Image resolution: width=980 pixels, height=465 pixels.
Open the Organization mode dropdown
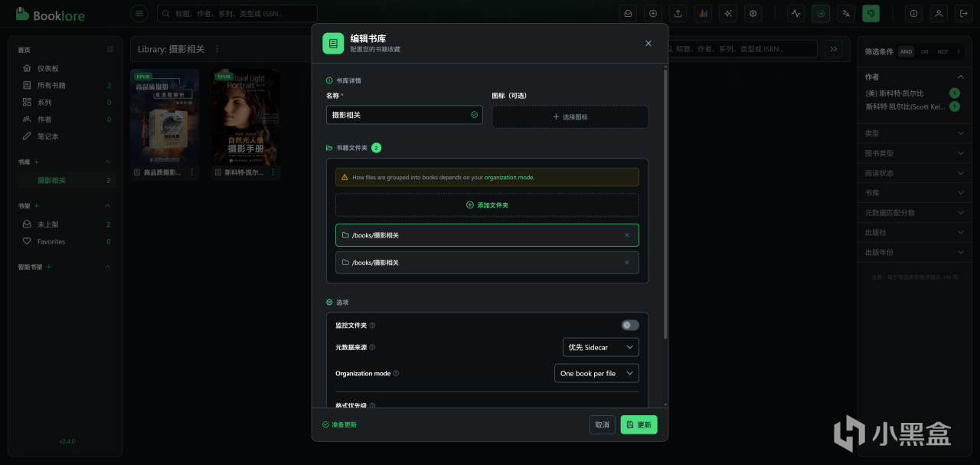596,373
